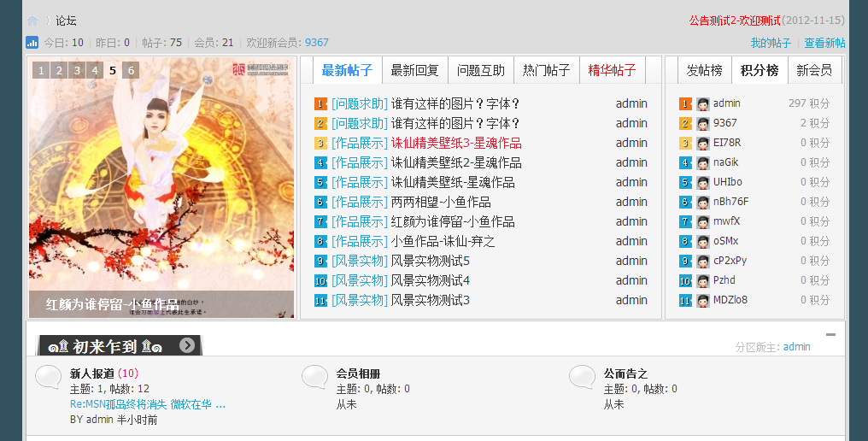The image size is (868, 441).
Task: Open section moderator admin link
Action: pos(796,347)
